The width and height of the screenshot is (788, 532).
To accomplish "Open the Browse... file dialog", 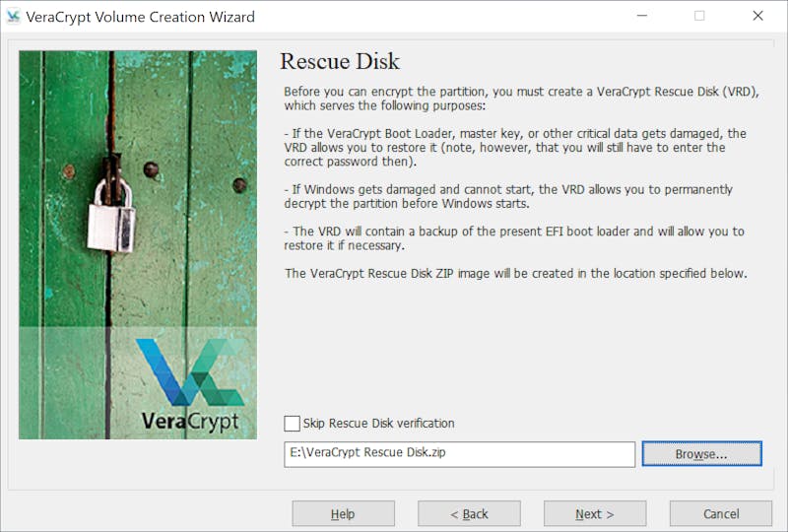I will click(x=701, y=453).
